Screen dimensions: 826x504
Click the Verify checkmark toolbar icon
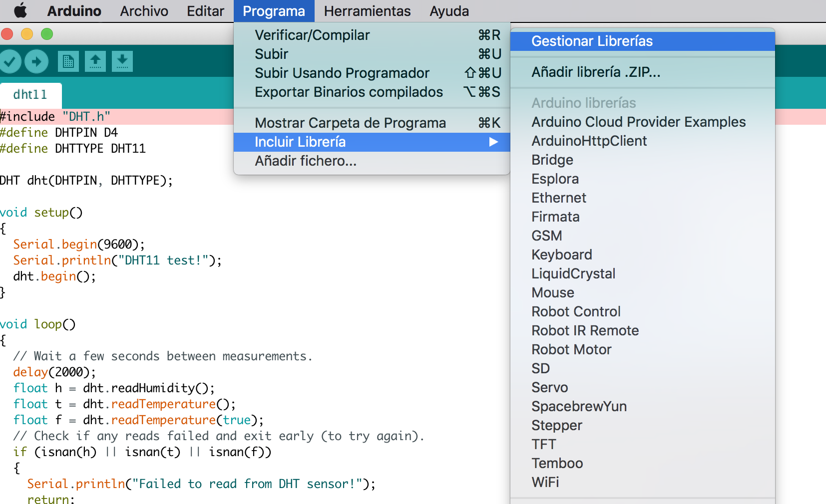tap(10, 62)
